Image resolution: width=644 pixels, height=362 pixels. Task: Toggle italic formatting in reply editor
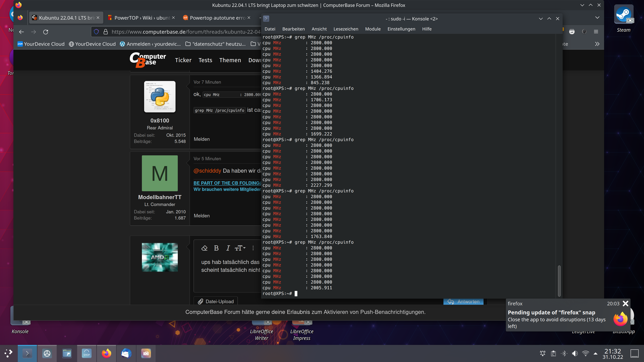pos(228,248)
